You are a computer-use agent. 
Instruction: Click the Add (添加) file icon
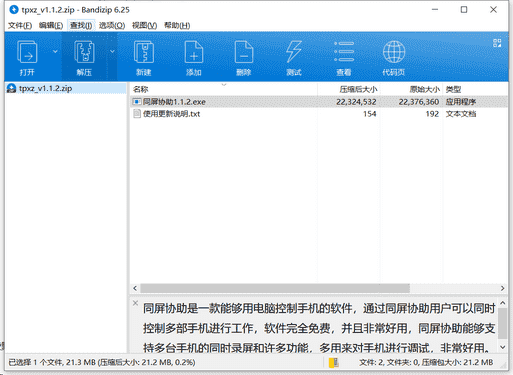194,57
